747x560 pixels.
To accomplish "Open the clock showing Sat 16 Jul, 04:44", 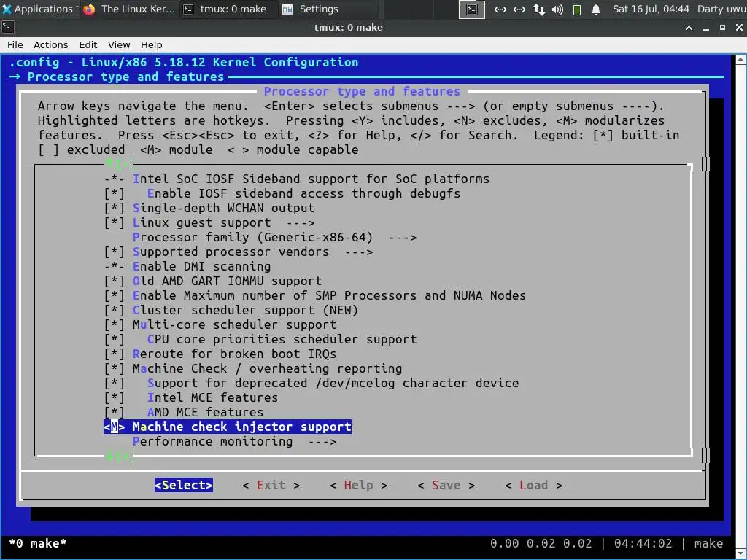I will click(x=651, y=9).
